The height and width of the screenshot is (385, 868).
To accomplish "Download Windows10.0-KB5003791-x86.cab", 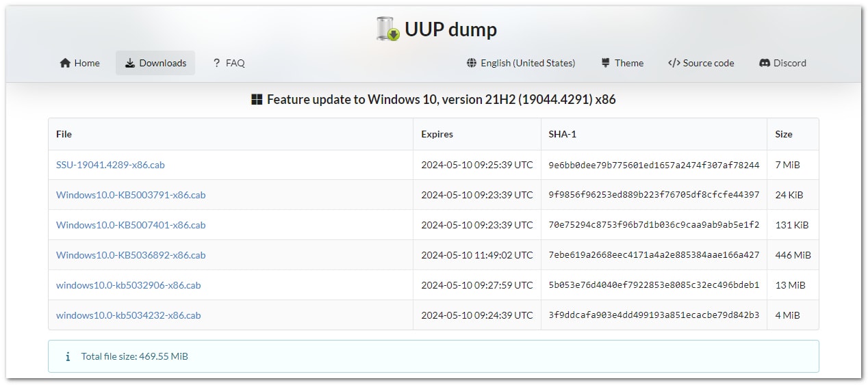I will pyautogui.click(x=131, y=195).
